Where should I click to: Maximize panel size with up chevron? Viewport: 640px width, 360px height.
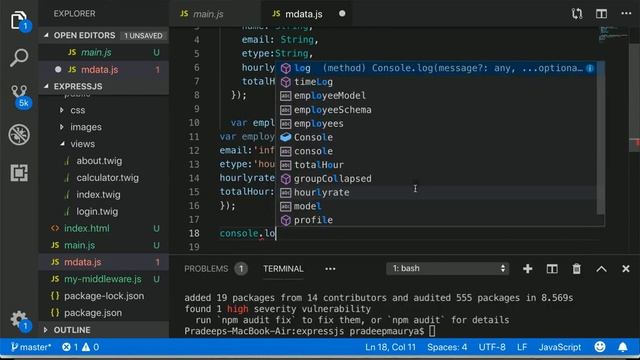click(x=601, y=269)
